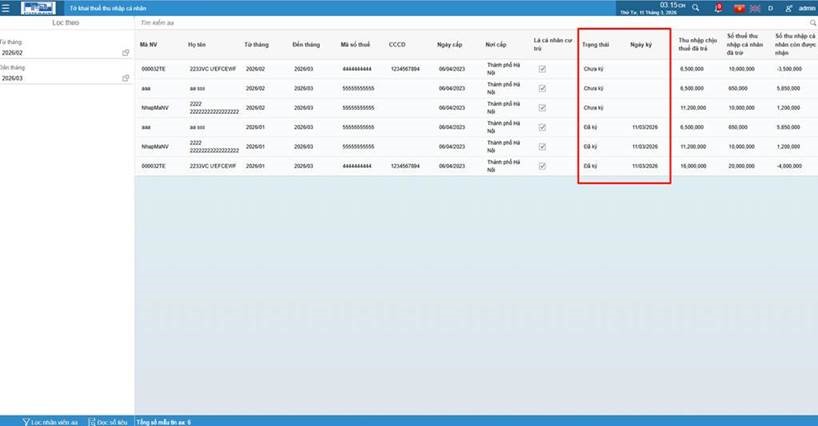Switch language to Vietnamese flag

click(x=738, y=7)
